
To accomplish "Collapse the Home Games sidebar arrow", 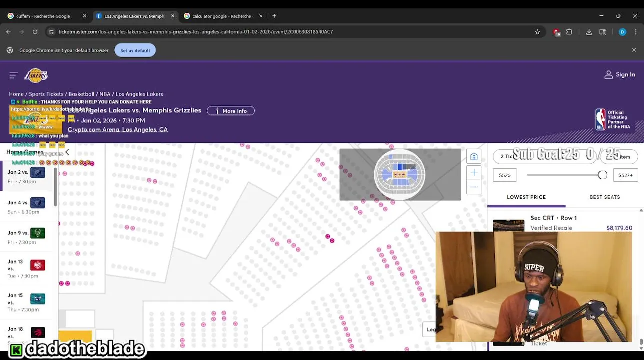I will click(x=67, y=152).
